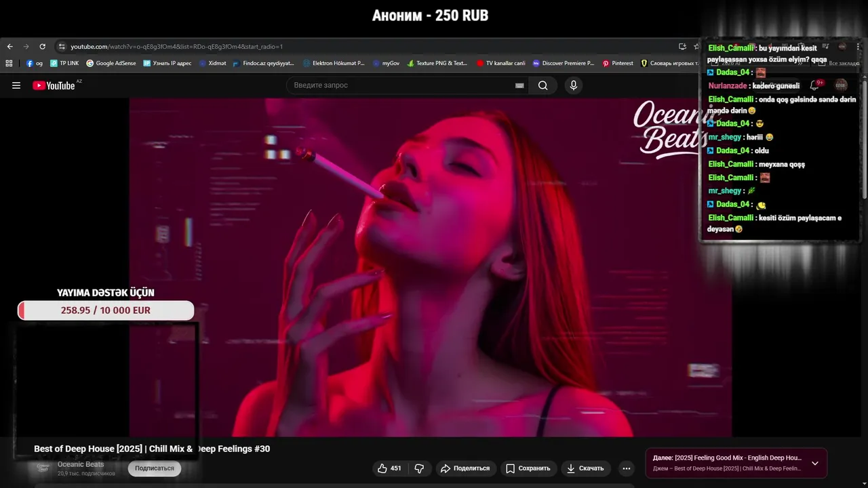The height and width of the screenshot is (488, 868).
Task: Open the YouTube account avatar
Action: point(841,85)
